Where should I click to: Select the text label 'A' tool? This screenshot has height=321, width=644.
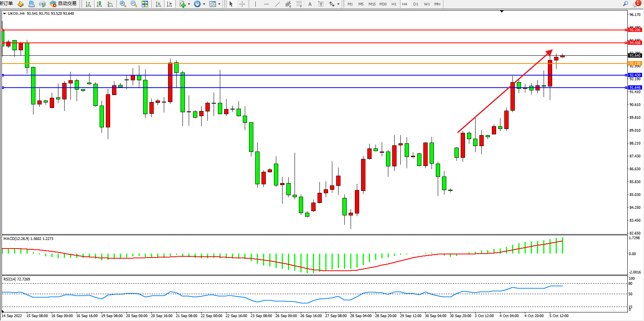tap(310, 4)
